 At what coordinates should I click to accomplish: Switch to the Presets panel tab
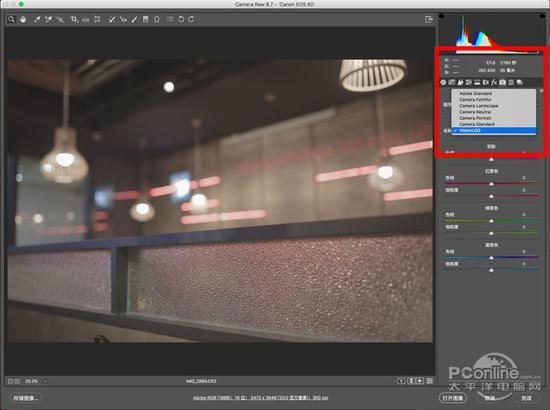(x=511, y=82)
